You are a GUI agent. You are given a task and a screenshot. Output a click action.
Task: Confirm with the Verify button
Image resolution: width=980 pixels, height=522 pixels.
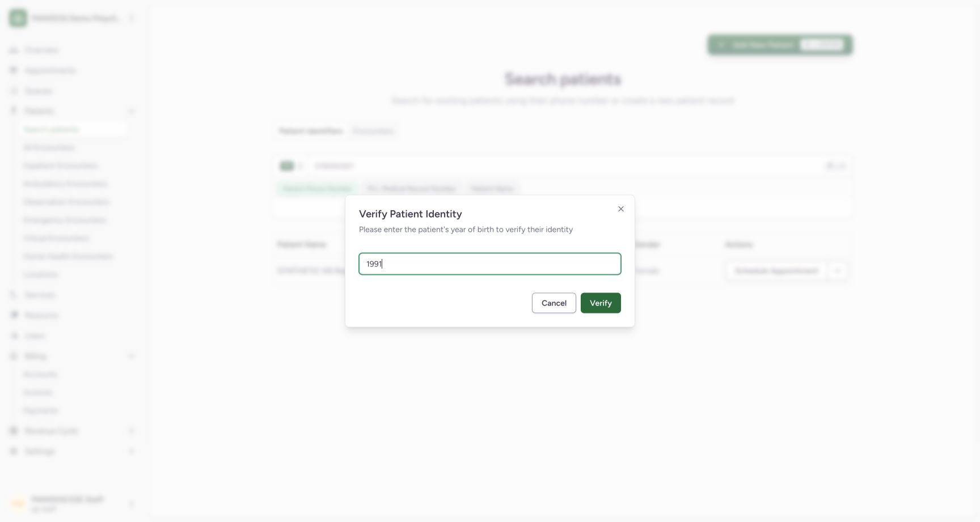tap(601, 303)
